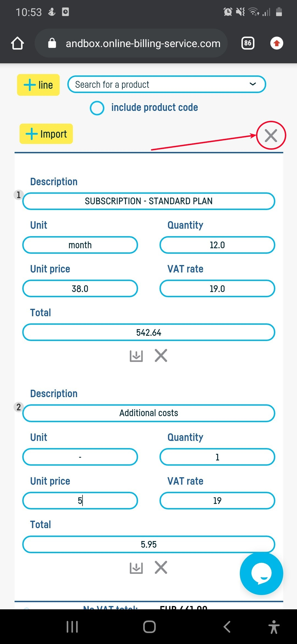Select the Unit price field showing 38.0
This screenshot has width=297, height=644.
[x=80, y=289]
